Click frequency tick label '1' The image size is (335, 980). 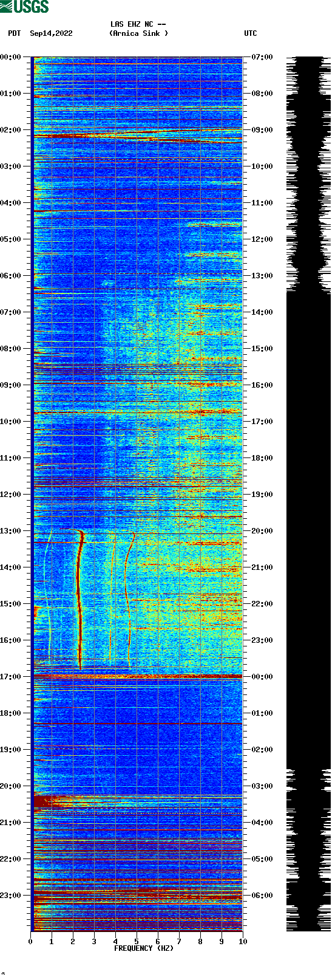(x=52, y=942)
